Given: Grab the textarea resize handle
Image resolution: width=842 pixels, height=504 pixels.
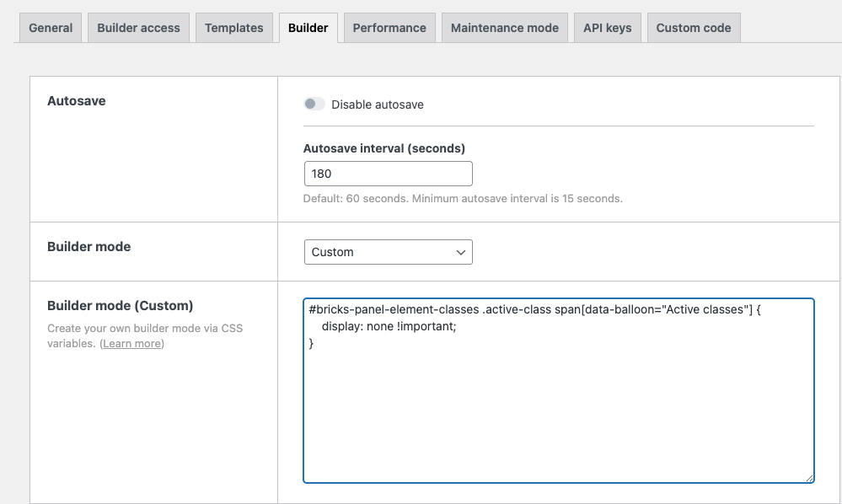Looking at the screenshot, I should tap(810, 478).
